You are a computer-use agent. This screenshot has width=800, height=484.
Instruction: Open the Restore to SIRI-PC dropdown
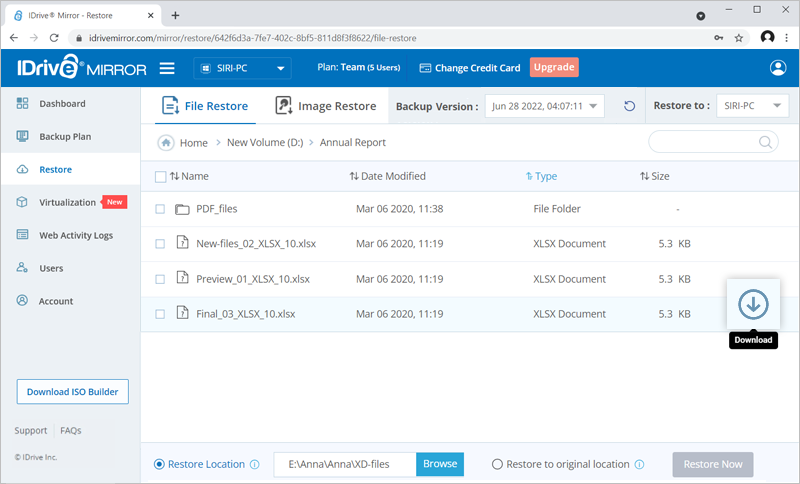tap(752, 106)
